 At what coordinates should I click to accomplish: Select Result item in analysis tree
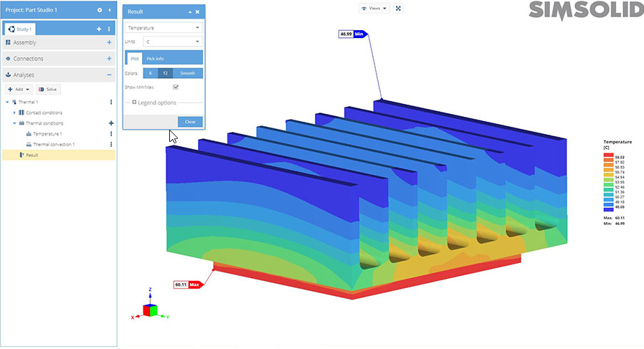click(32, 155)
